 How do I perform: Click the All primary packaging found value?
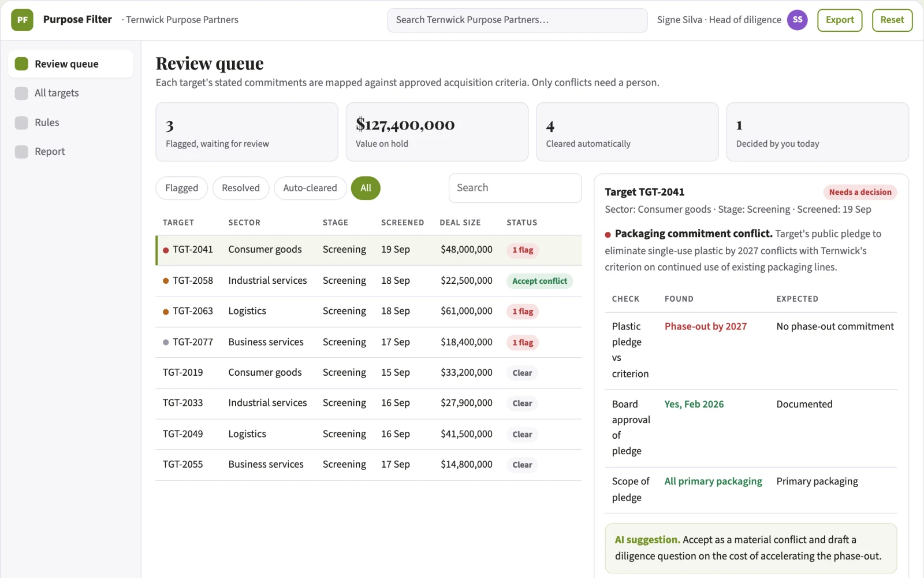pyautogui.click(x=713, y=481)
